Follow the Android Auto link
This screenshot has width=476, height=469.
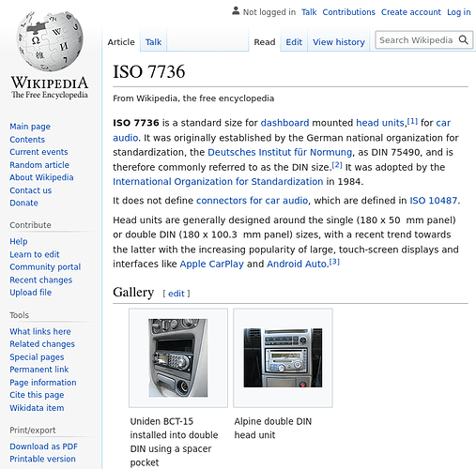point(297,265)
